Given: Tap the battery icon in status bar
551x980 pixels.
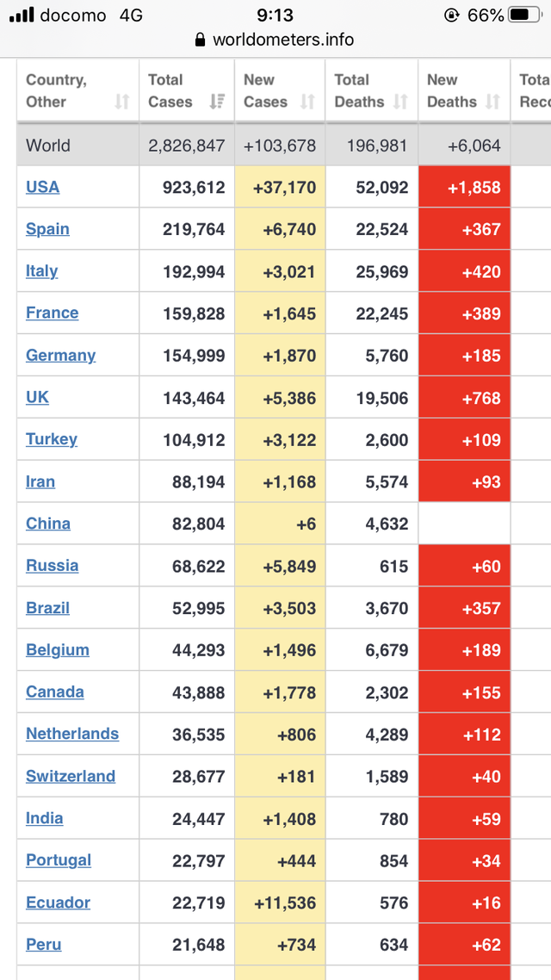Looking at the screenshot, I should pos(526,15).
